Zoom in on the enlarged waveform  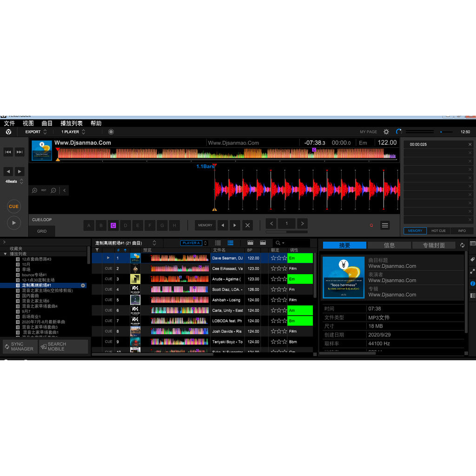click(34, 190)
